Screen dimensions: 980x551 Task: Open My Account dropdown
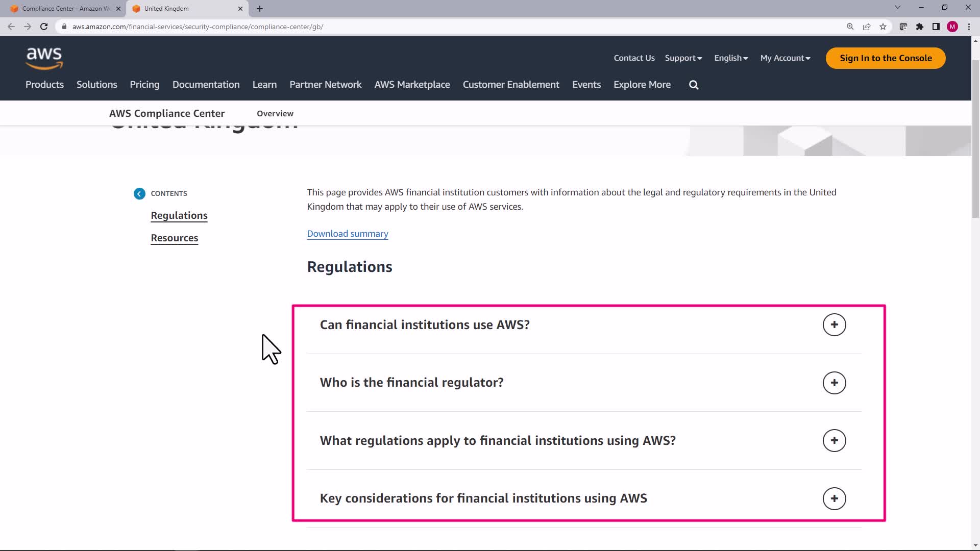click(x=785, y=58)
